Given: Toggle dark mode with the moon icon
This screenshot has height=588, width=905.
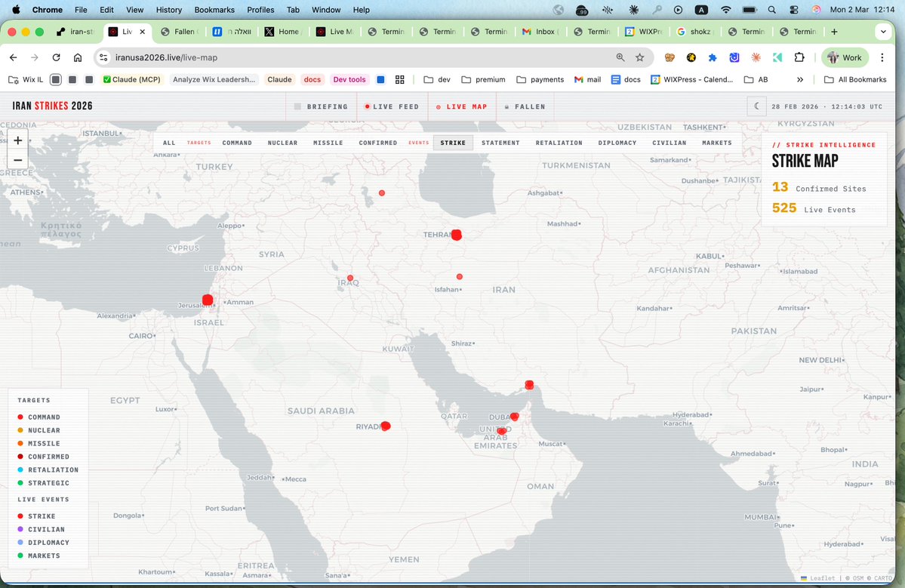Looking at the screenshot, I should coord(756,106).
